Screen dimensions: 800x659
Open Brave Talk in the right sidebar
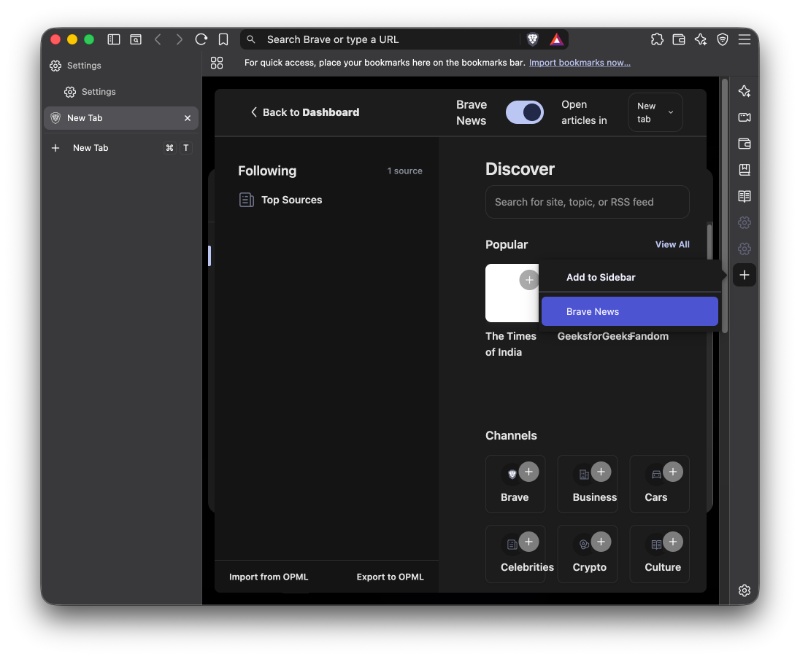pyautogui.click(x=744, y=117)
